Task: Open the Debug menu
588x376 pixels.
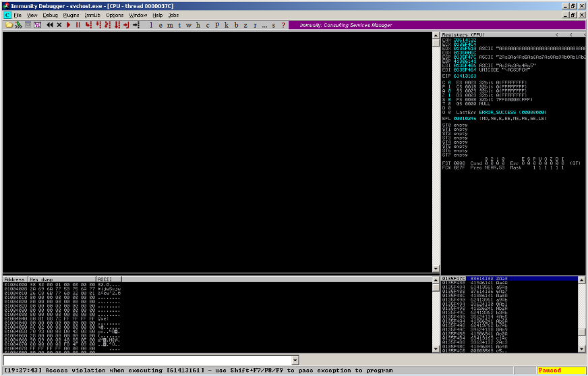Action: [51, 15]
